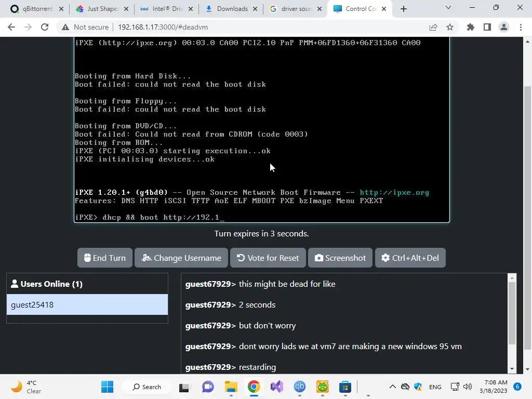532x399 pixels.
Task: Open the Windows Security tray icon
Action: tap(418, 387)
